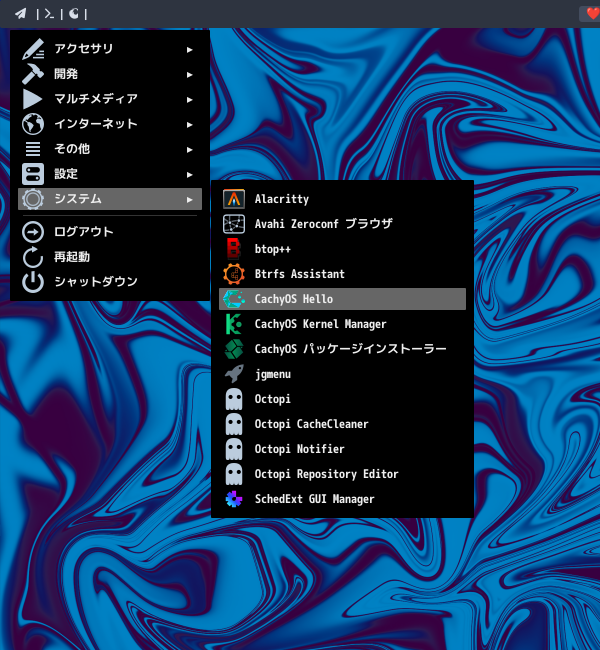This screenshot has width=600, height=650.
Task: Click the CachyOS logo icon in the top panel
Action: click(74, 14)
